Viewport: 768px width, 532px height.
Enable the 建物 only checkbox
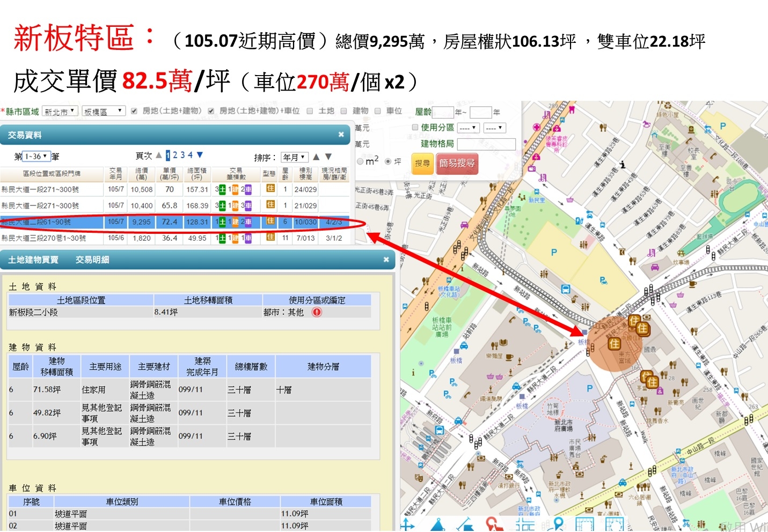343,111
